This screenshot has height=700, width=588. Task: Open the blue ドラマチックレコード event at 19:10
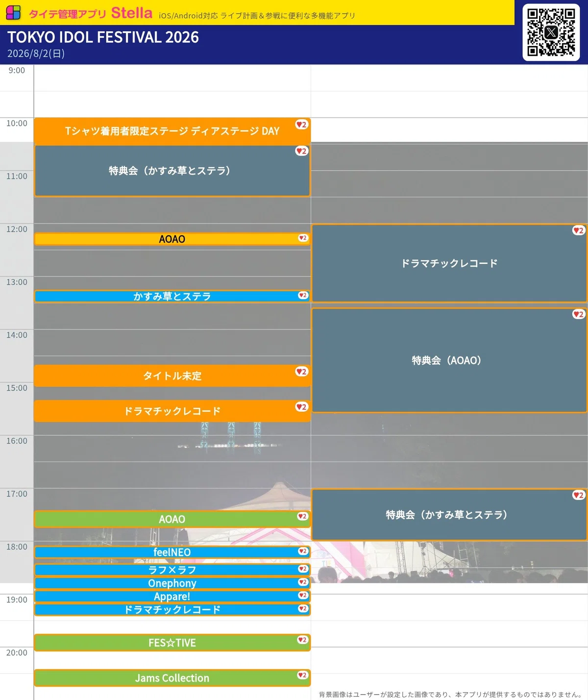[172, 609]
